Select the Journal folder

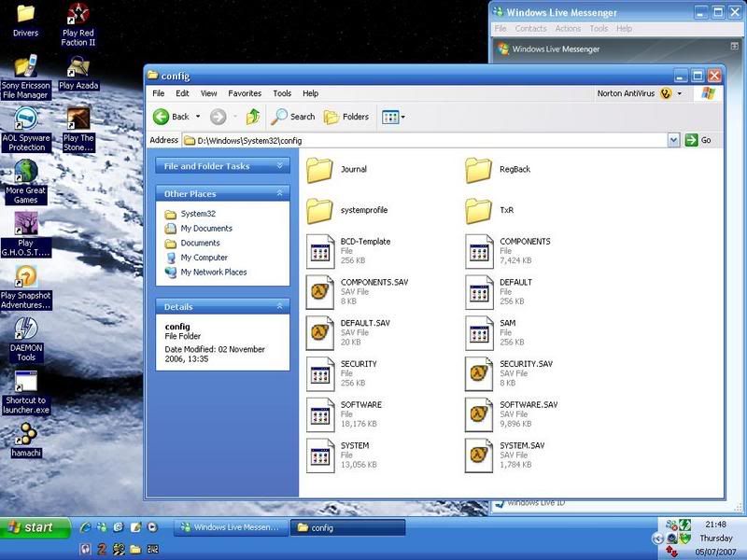point(336,170)
